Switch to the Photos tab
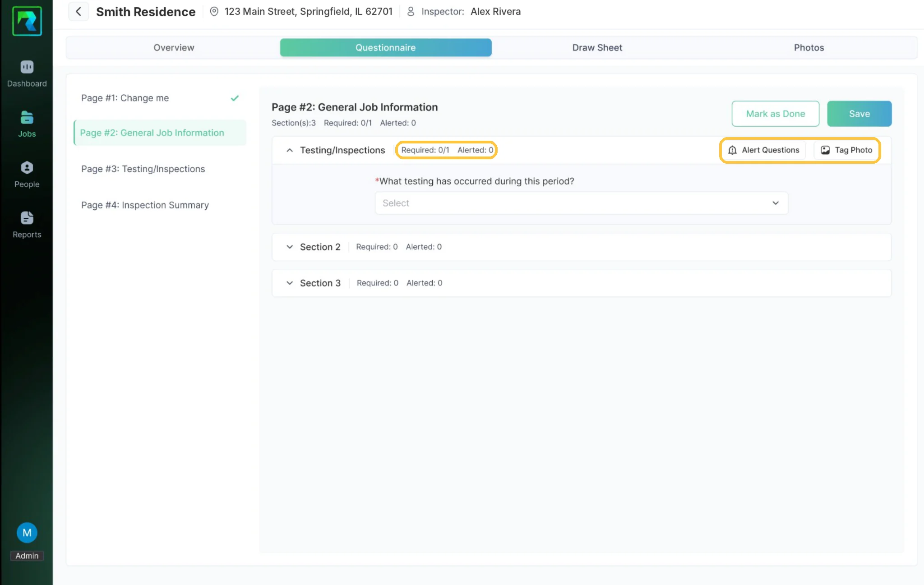 click(809, 47)
